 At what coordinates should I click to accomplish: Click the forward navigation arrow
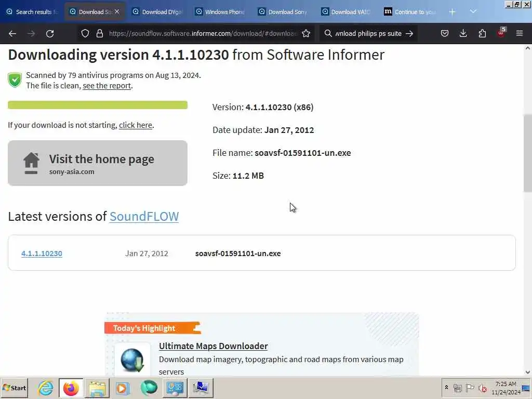pos(31,34)
